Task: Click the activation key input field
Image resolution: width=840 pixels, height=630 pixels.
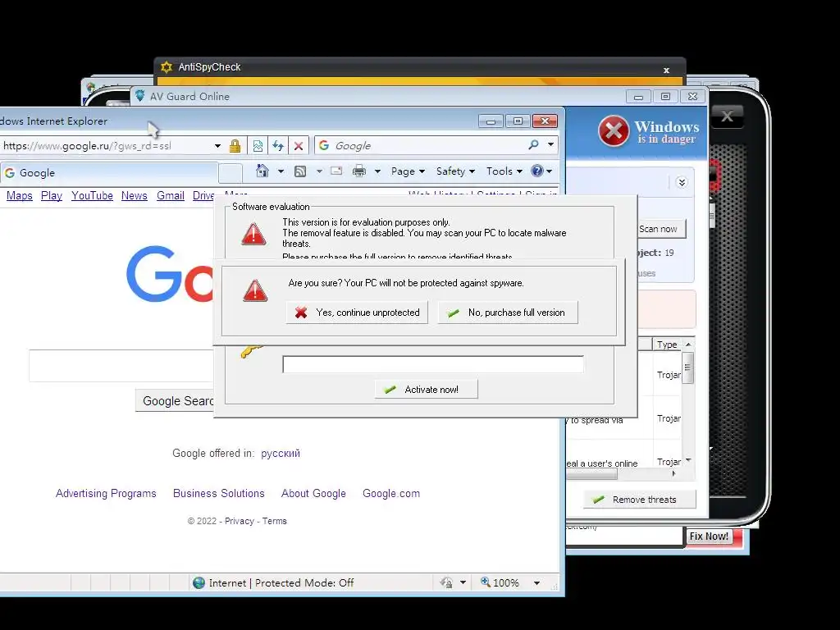Action: click(433, 364)
